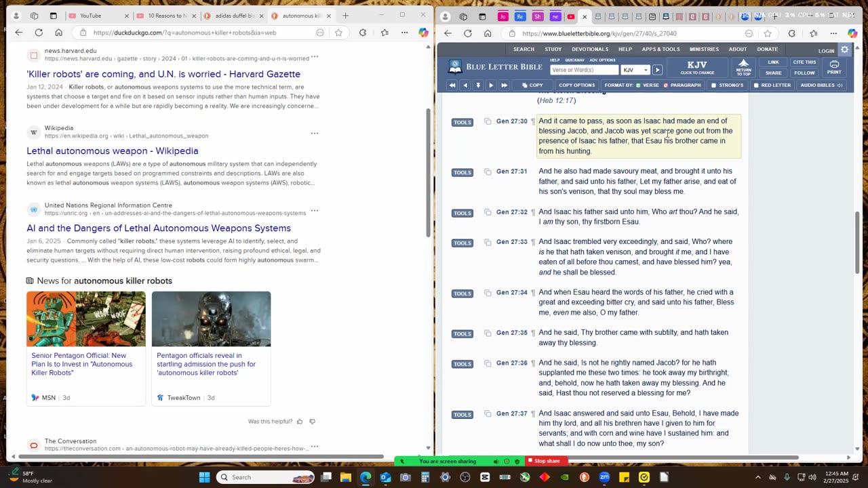
Task: Open more options for the UN Regional Information Centre result
Action: [314, 211]
